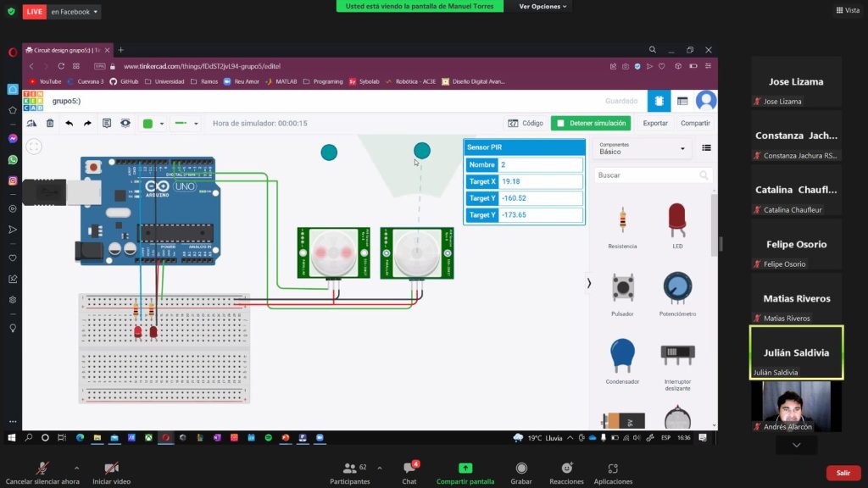The width and height of the screenshot is (868, 488).
Task: Open Ver Opciones dropdown at top
Action: click(x=543, y=7)
